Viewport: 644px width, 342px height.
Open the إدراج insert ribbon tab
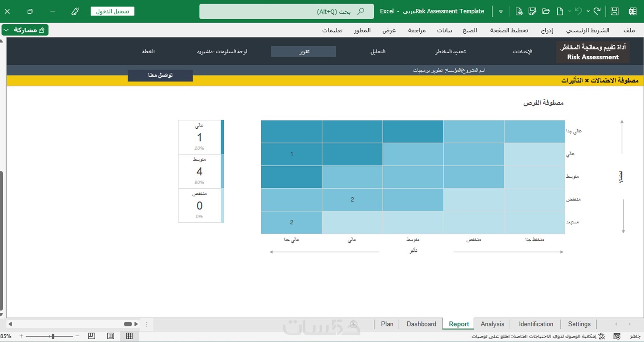point(547,30)
